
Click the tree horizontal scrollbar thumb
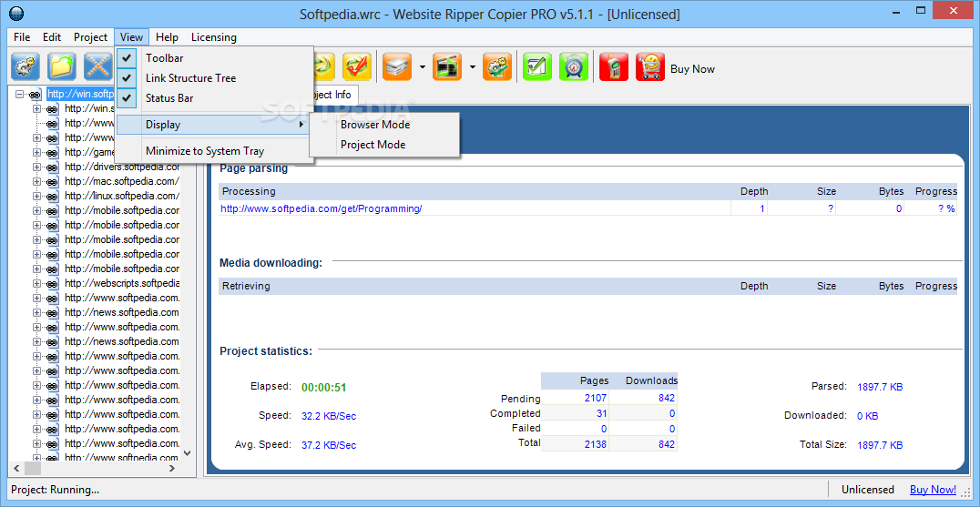[33, 468]
